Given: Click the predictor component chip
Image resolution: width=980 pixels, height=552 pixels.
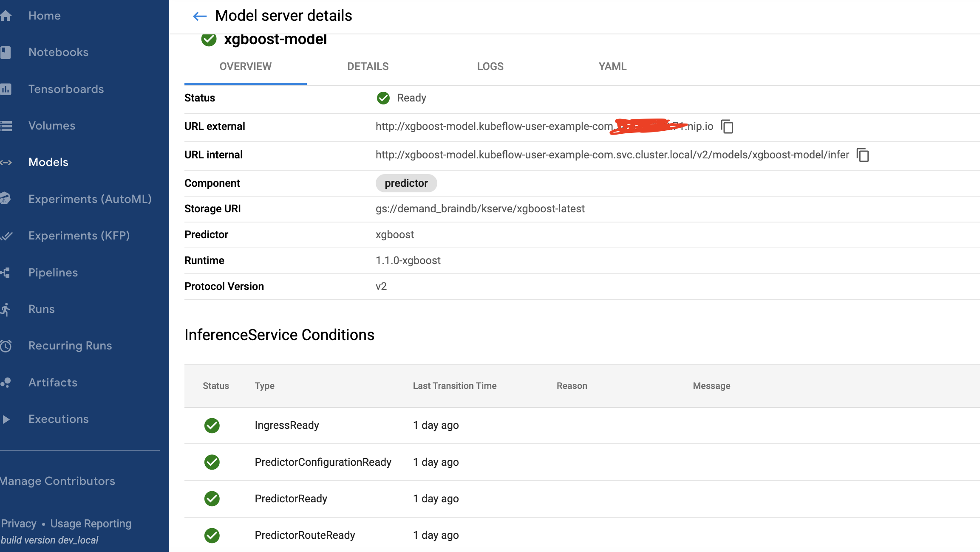Looking at the screenshot, I should coord(406,183).
